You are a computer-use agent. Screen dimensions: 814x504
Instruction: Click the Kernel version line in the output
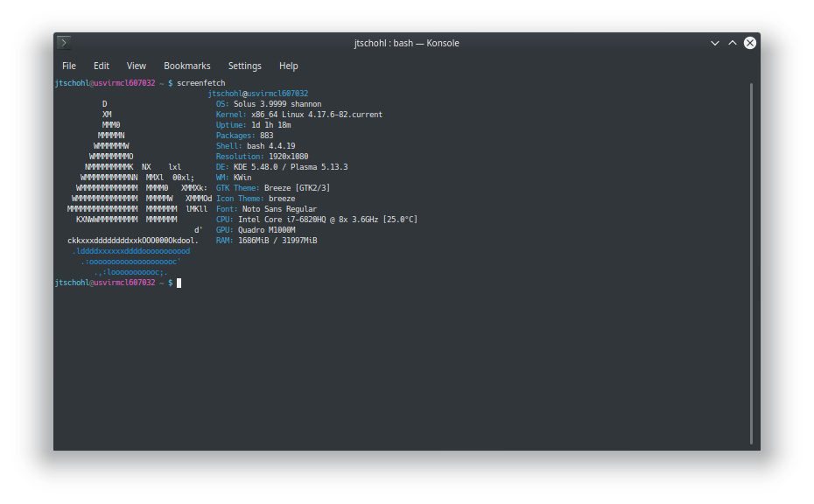point(299,115)
